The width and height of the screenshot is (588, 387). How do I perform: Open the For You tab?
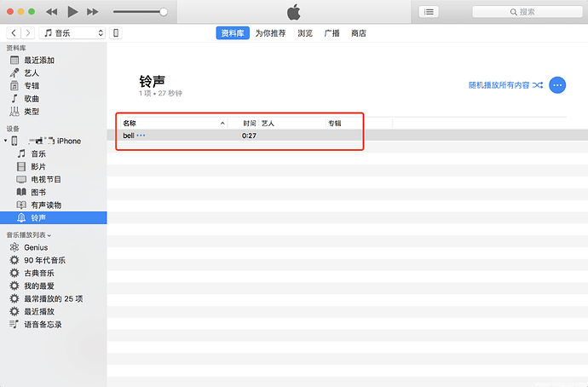[x=270, y=33]
